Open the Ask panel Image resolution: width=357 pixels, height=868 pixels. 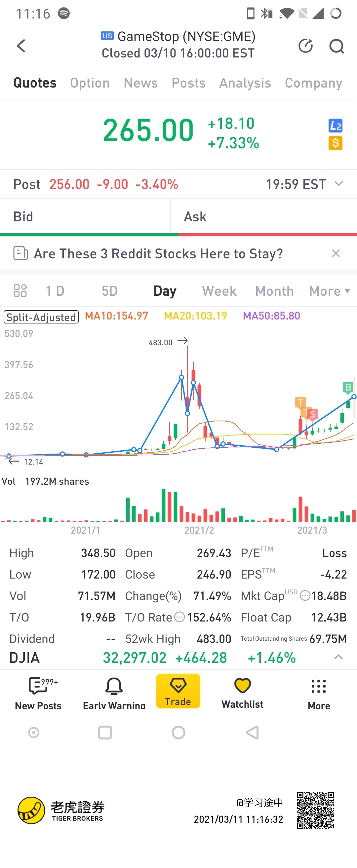[x=264, y=216]
